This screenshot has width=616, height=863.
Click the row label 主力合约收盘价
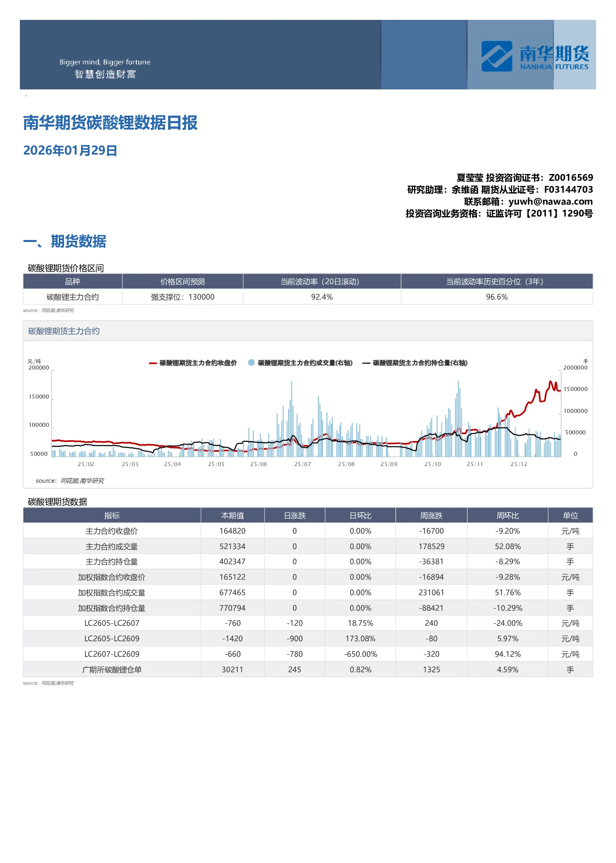point(112,531)
